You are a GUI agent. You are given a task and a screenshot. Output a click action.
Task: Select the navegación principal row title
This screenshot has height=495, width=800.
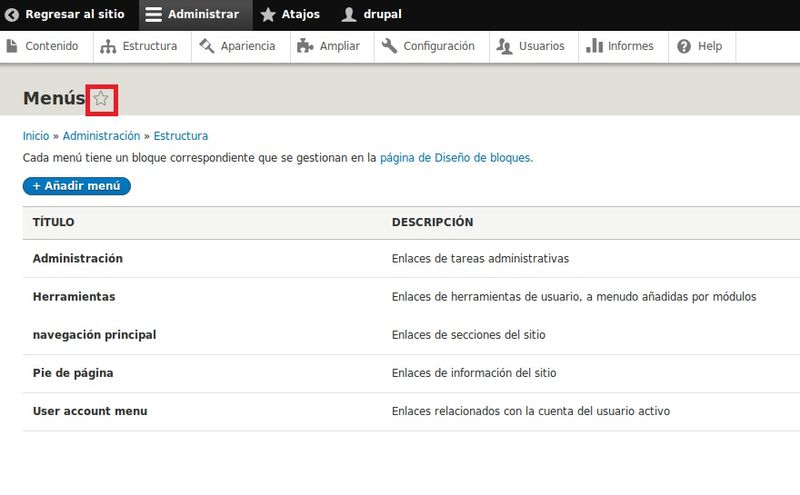pos(94,335)
